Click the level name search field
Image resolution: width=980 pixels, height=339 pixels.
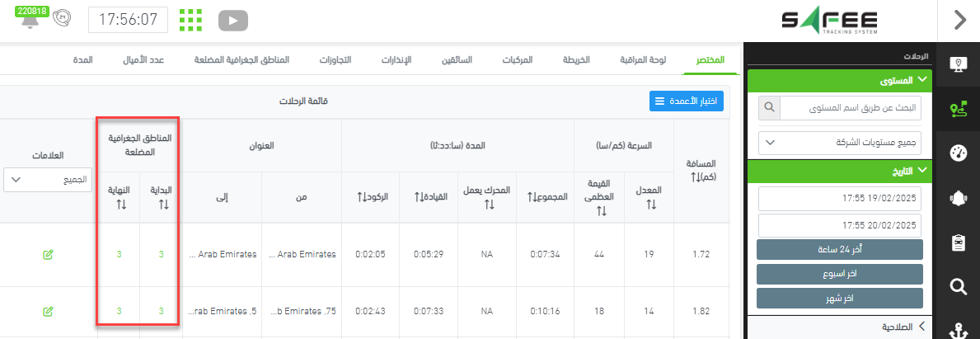point(849,107)
